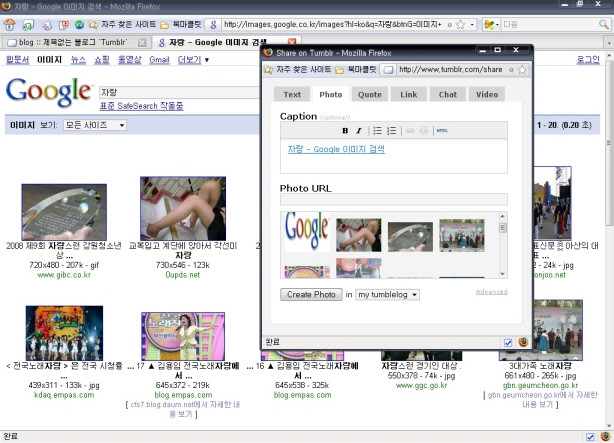Screen dimensions: 614x443
Task: Close the Tumblr blog tab
Action: click(x=142, y=42)
